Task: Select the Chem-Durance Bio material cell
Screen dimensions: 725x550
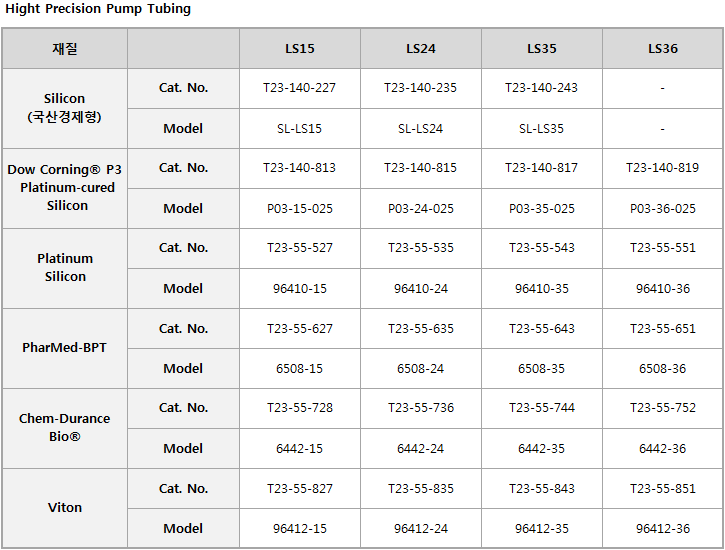Action: coord(65,428)
